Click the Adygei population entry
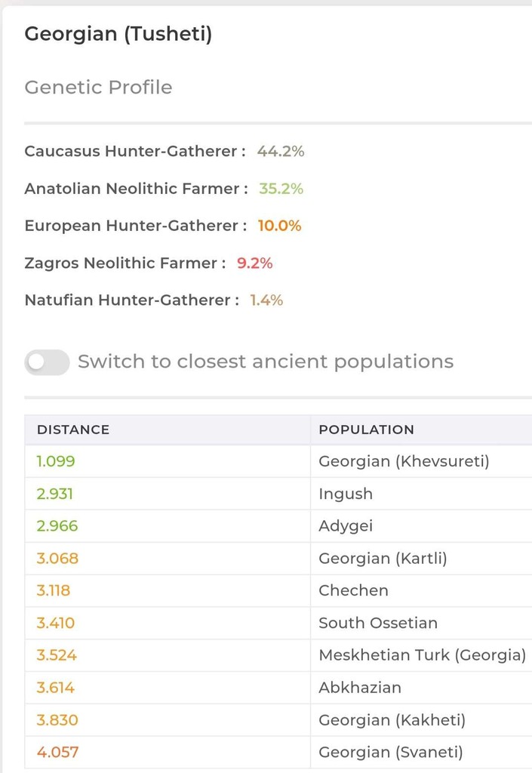 346,526
